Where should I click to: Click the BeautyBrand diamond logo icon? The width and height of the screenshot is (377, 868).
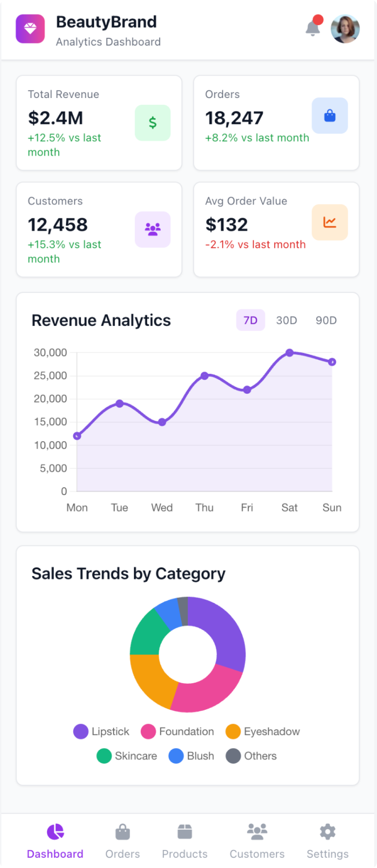30,29
